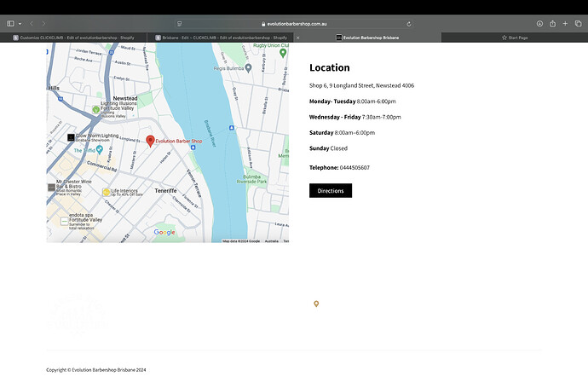Click the telephone number 0444505607
This screenshot has height=382, width=588.
[355, 167]
